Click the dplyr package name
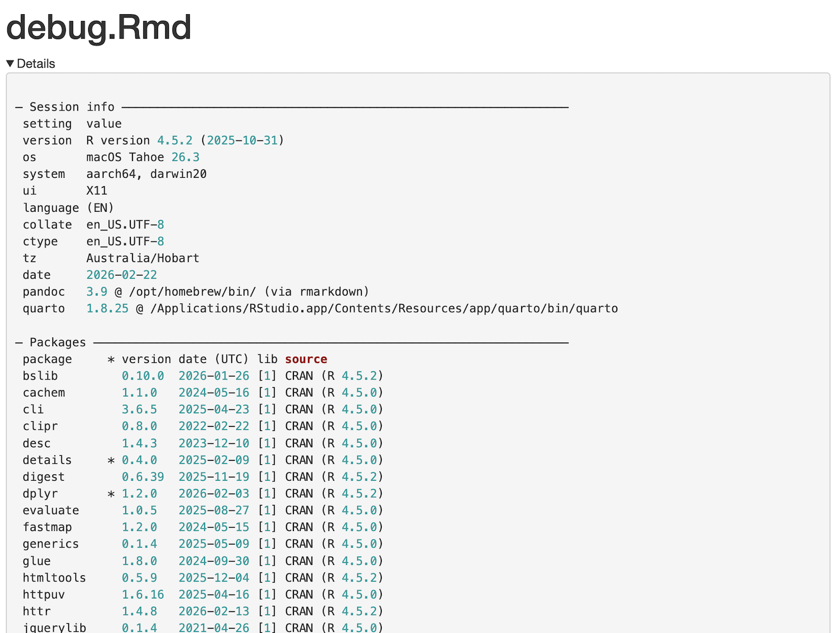 40,494
